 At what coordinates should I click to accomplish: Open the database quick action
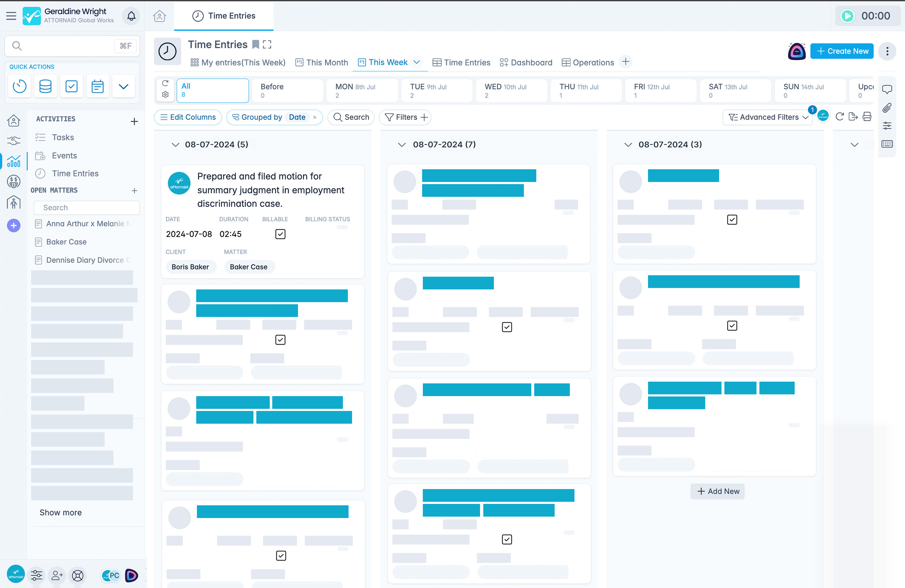point(45,86)
